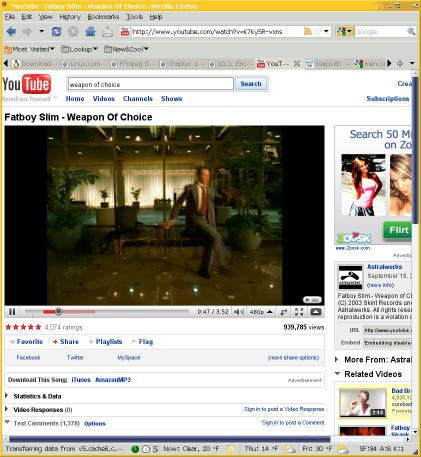Click the Share button
Viewport: 421px width, 457px height.
click(66, 342)
